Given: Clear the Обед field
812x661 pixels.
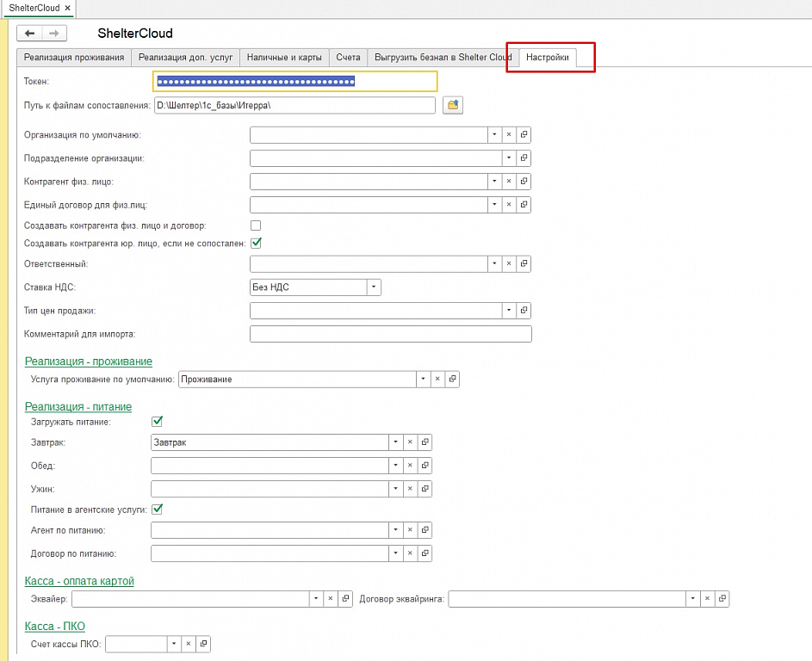Looking at the screenshot, I should 410,466.
